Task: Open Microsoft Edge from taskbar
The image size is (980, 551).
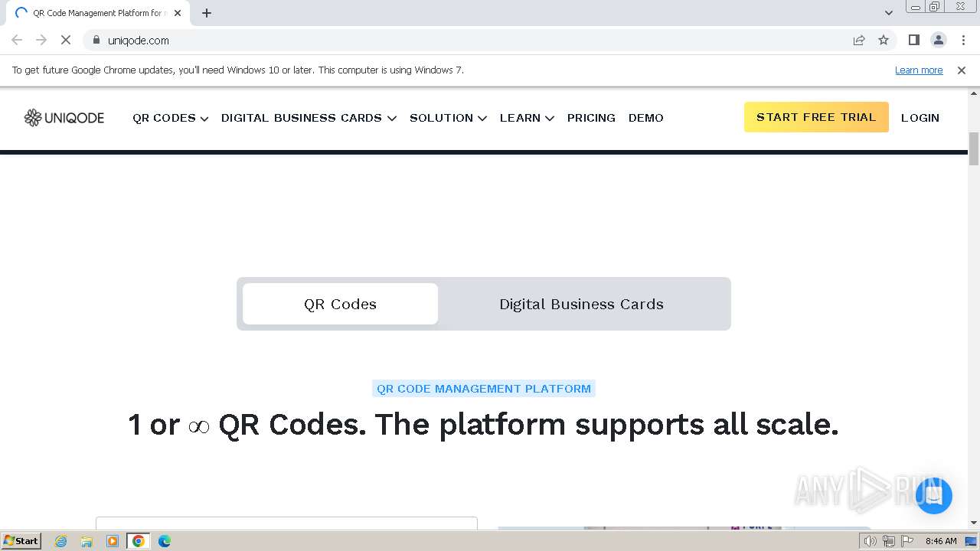Action: pos(165,541)
